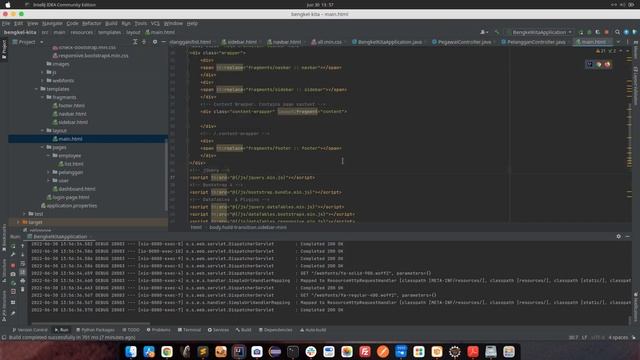The height and width of the screenshot is (360, 640).
Task: Open the Apple menu
Action: coord(7,4)
